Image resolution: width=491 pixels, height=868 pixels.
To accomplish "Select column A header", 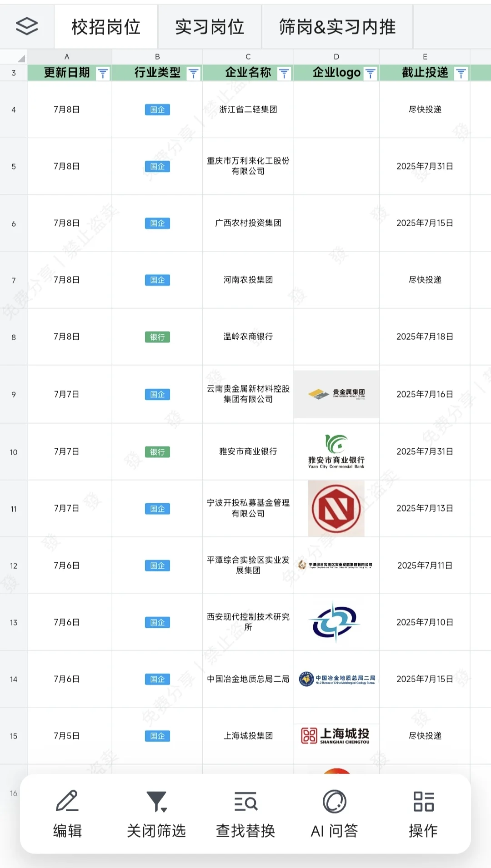I will [67, 57].
